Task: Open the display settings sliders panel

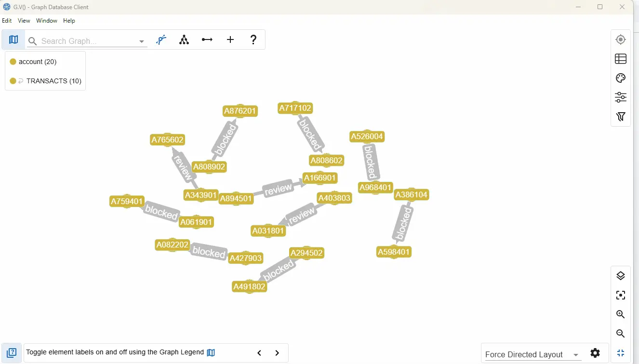Action: pyautogui.click(x=620, y=97)
